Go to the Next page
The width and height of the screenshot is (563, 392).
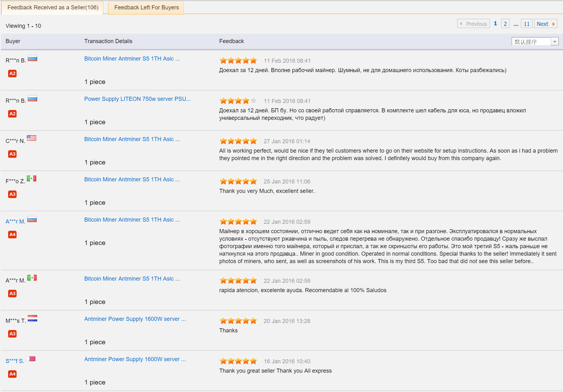(546, 24)
